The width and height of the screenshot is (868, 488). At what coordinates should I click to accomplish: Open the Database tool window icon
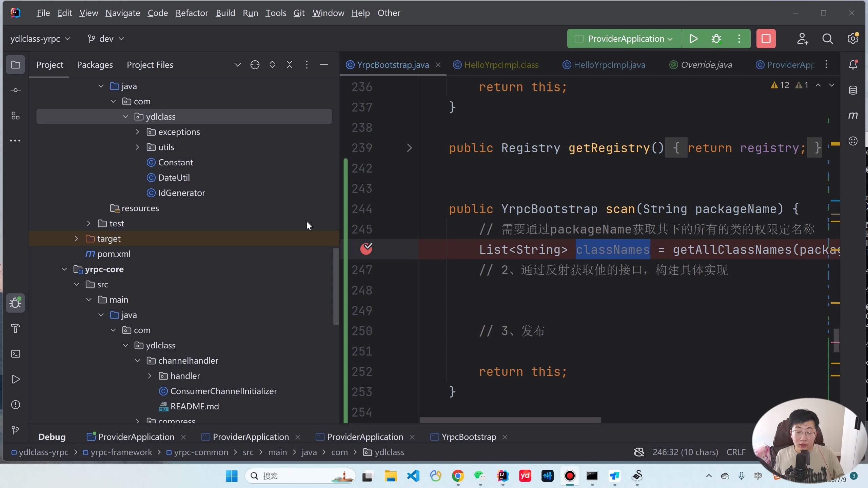coord(853,90)
